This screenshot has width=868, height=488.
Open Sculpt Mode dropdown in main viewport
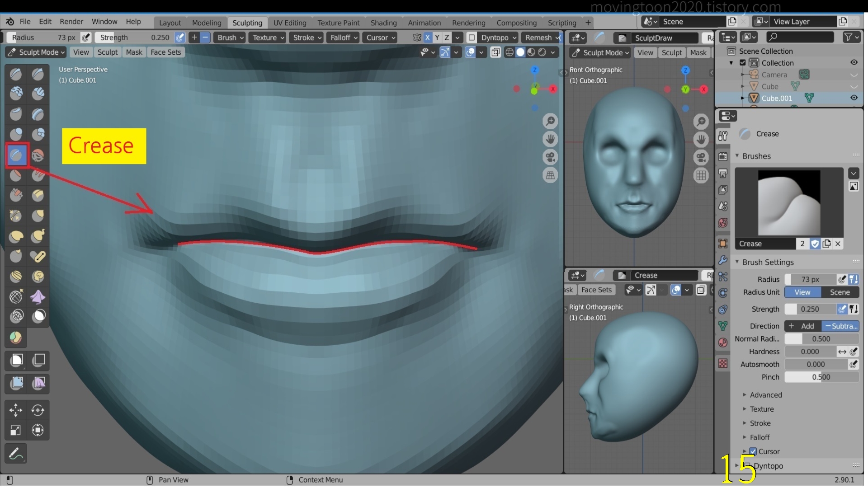[36, 52]
